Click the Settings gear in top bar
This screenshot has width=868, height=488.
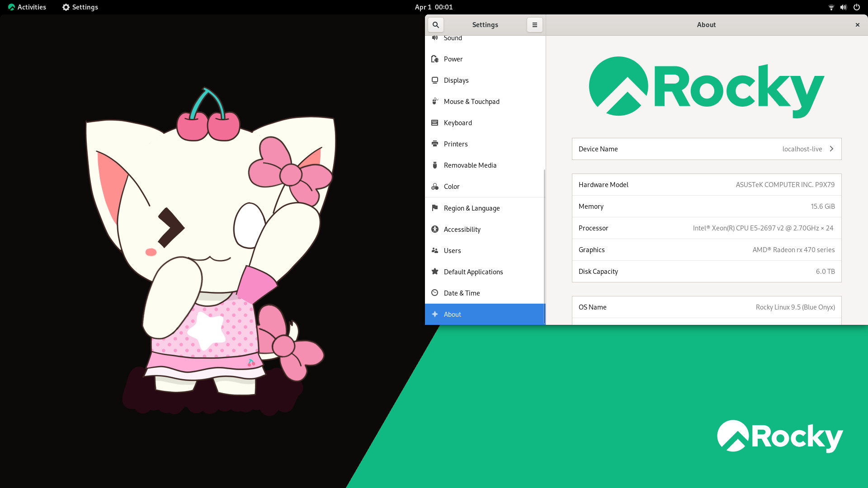pos(66,7)
